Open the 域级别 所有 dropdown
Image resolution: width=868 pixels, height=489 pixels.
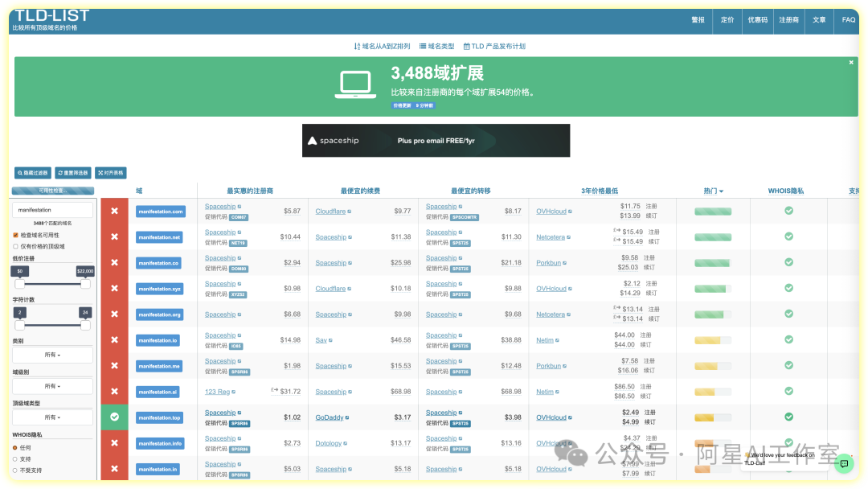52,386
